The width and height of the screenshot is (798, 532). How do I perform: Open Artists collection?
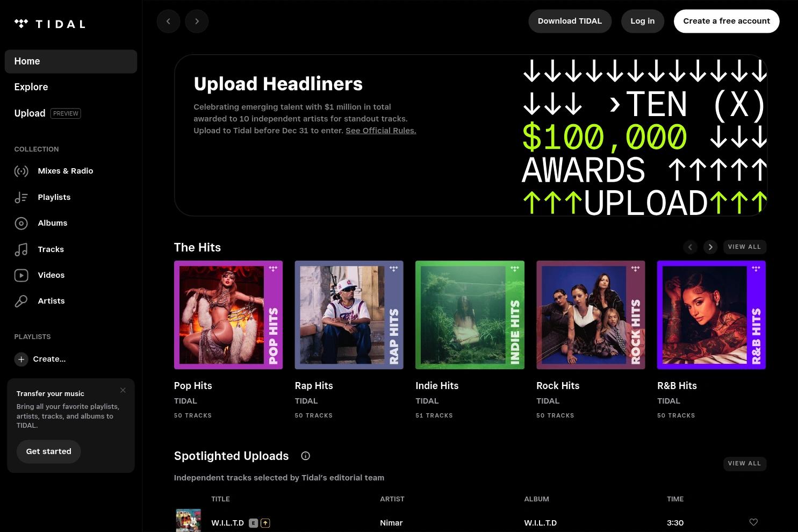[51, 301]
